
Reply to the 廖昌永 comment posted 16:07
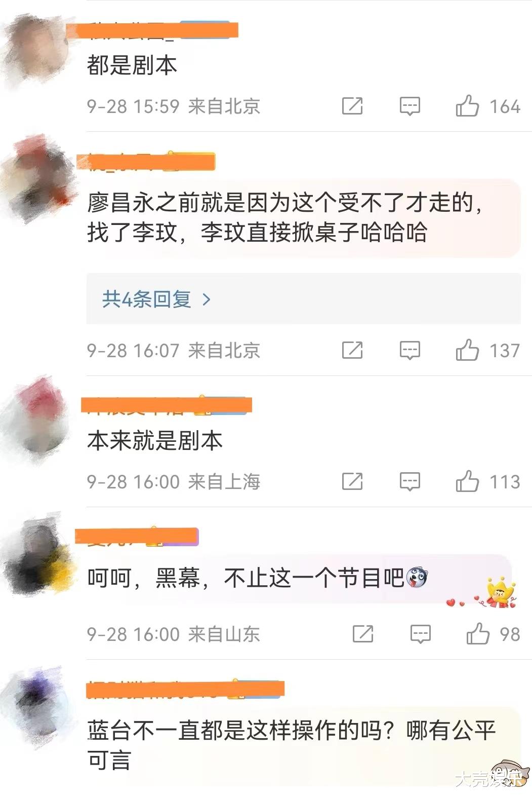[x=410, y=350]
